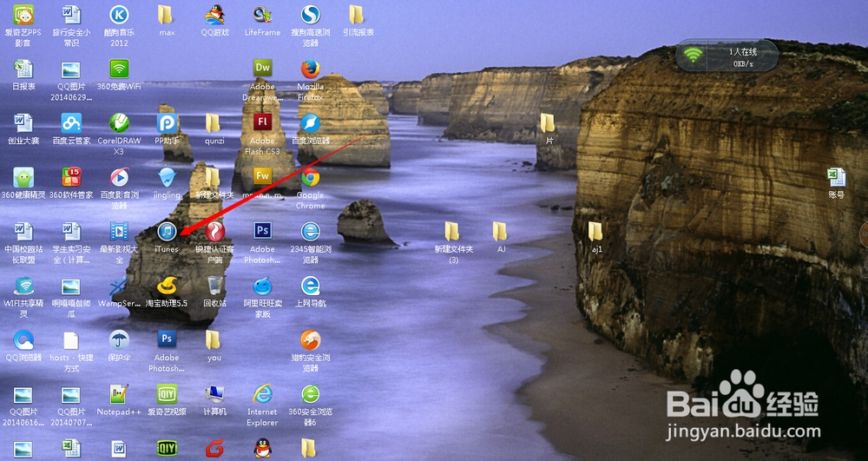The height and width of the screenshot is (461, 868).
Task: Launch 阿里旺旺卖家版 shortcut
Action: click(x=262, y=286)
